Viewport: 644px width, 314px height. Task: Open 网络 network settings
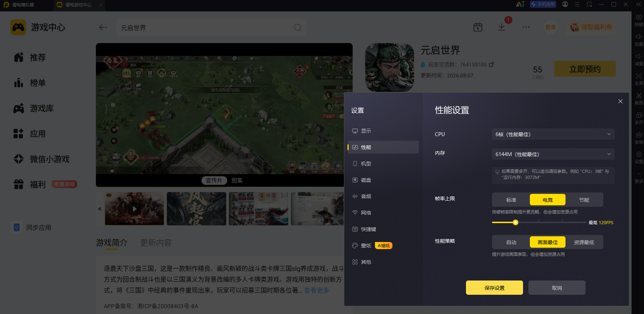pyautogui.click(x=383, y=213)
